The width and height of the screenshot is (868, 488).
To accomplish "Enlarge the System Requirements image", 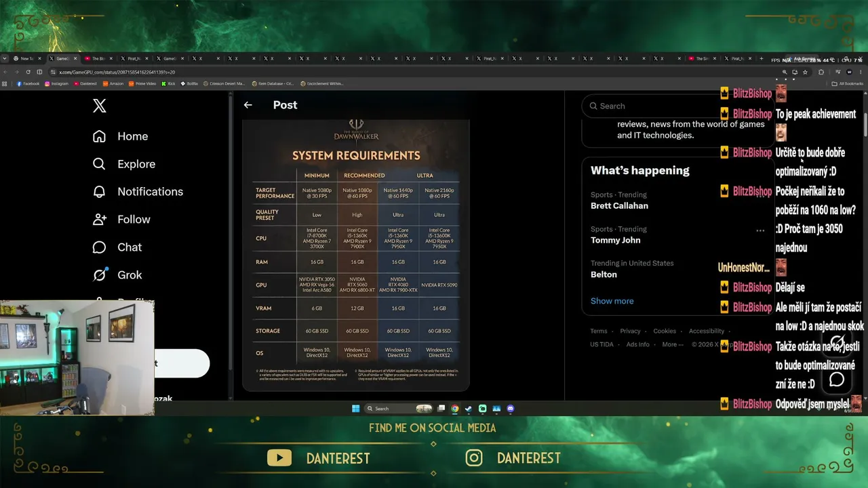I will coord(356,255).
